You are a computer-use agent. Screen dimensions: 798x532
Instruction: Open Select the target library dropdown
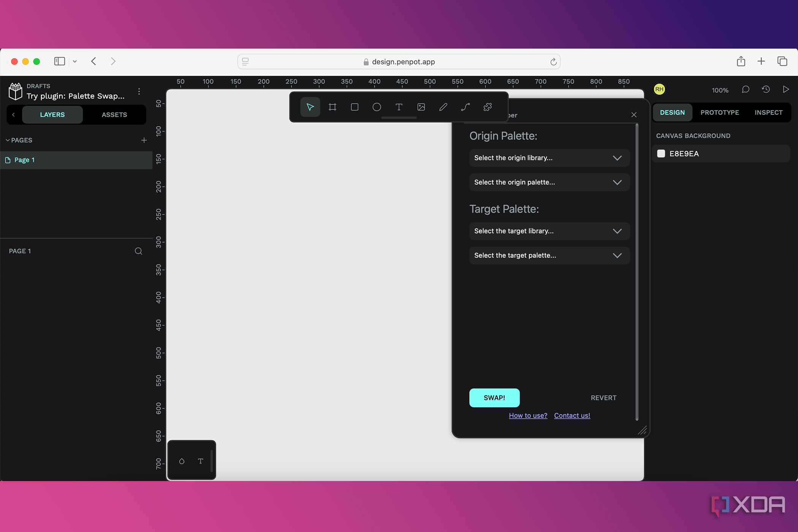click(549, 231)
